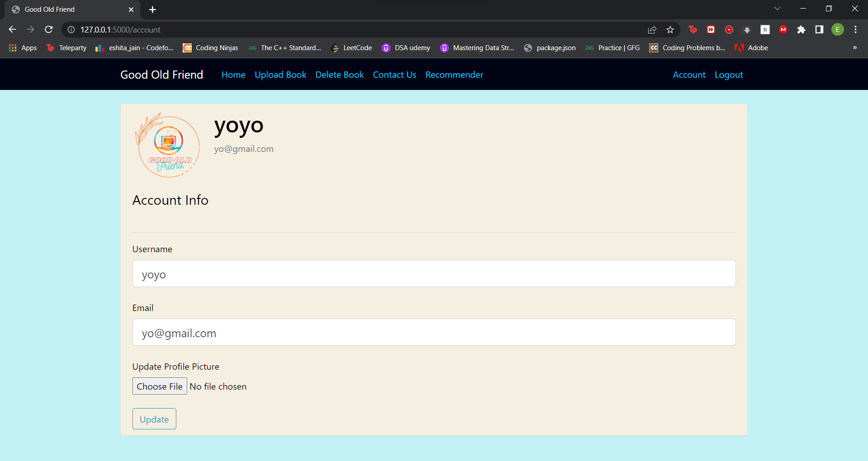The height and width of the screenshot is (461, 868).
Task: Click the extensions puzzle piece icon
Action: [x=802, y=30]
